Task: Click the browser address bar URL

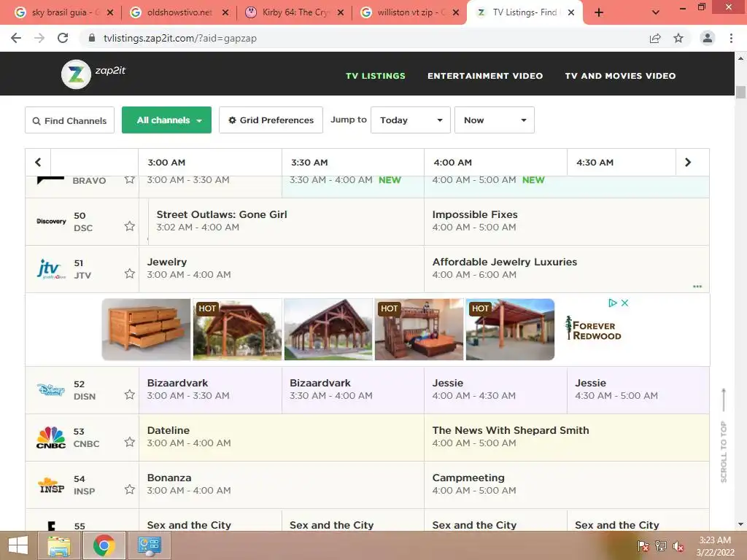Action: (x=179, y=38)
